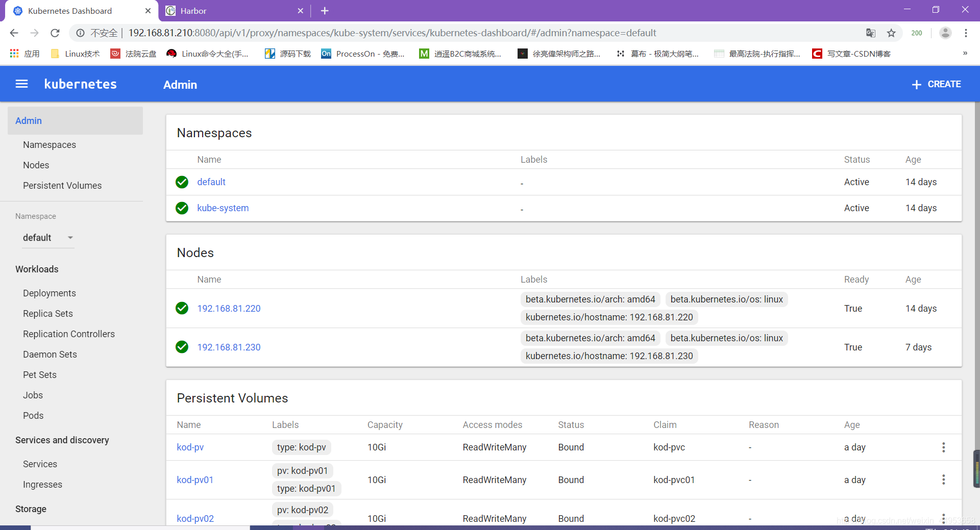Open the kod-pv01 row actions menu
The height and width of the screenshot is (530, 980).
(944, 479)
